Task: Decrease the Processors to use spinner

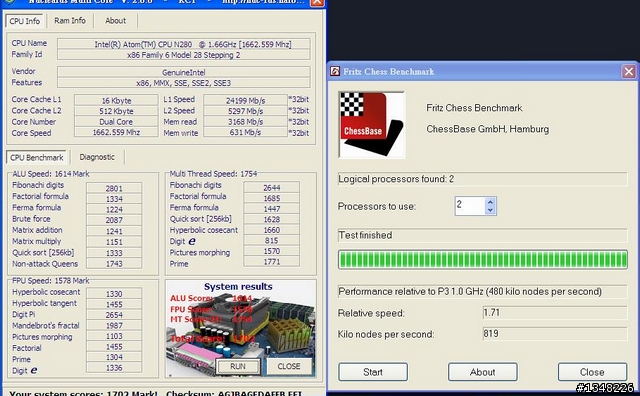Action: [x=490, y=210]
